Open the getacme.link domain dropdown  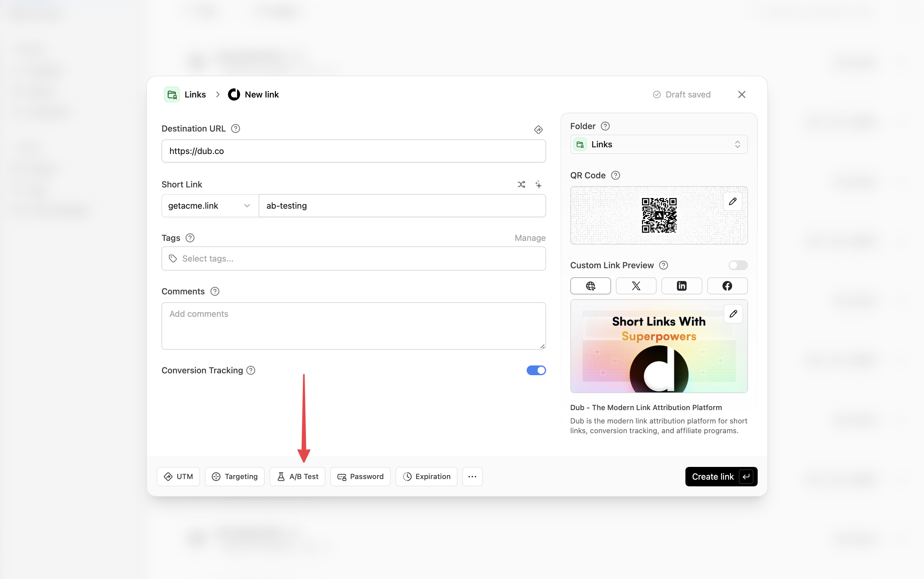[209, 206]
